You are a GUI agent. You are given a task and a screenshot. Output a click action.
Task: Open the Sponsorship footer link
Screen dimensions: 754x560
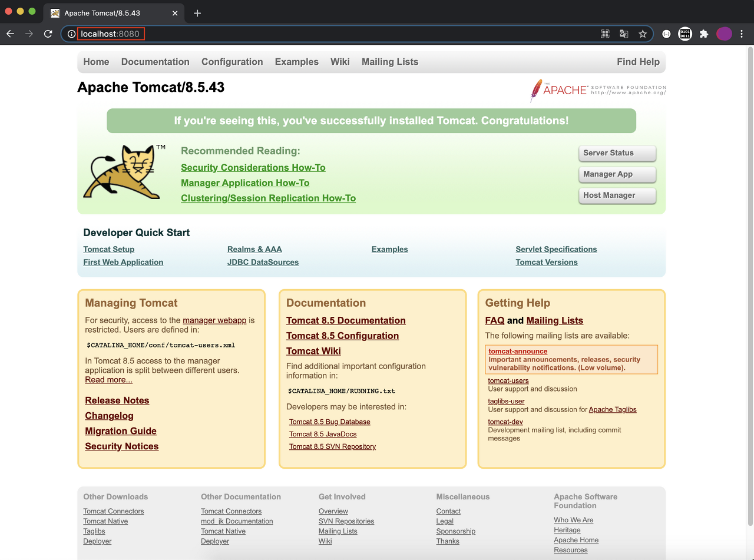(x=456, y=531)
